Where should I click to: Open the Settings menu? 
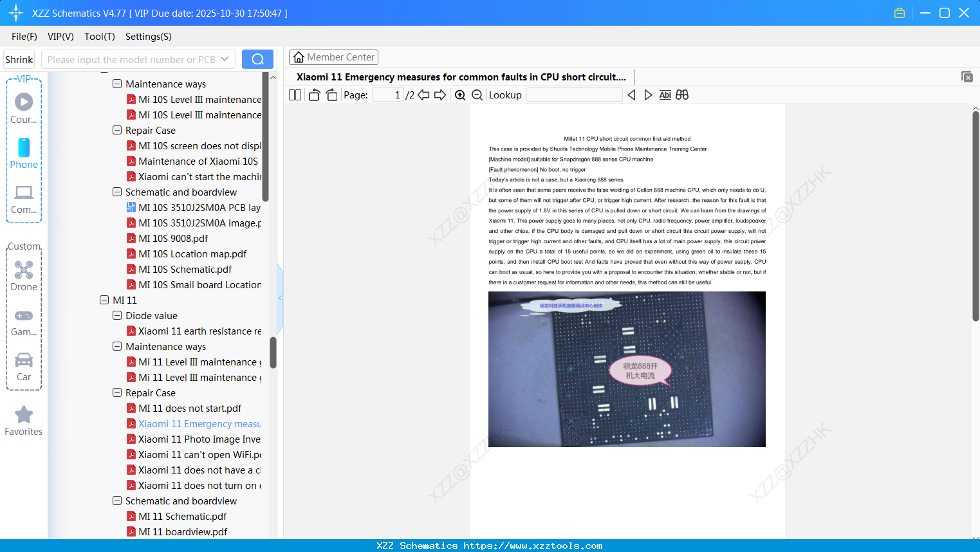[x=149, y=37]
